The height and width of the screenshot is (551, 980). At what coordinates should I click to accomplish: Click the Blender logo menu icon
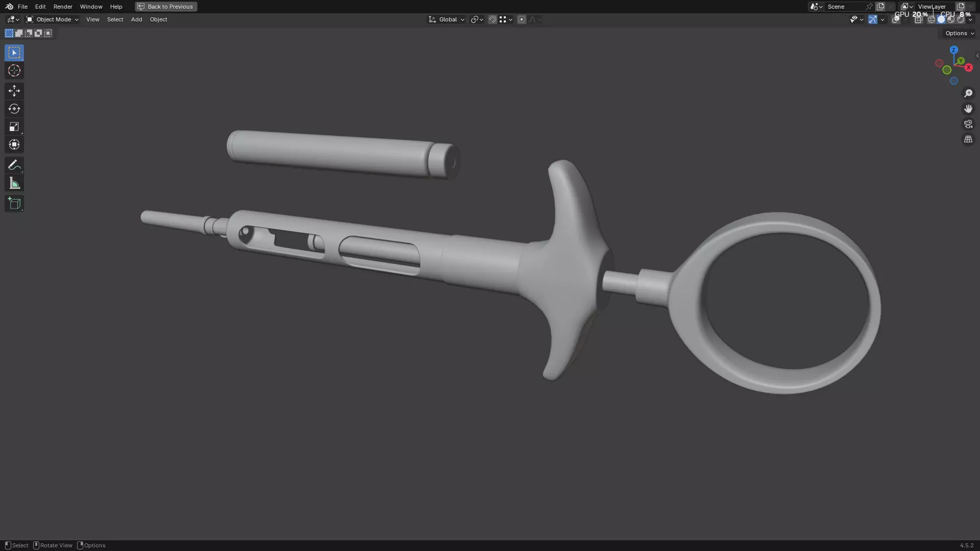(x=9, y=7)
